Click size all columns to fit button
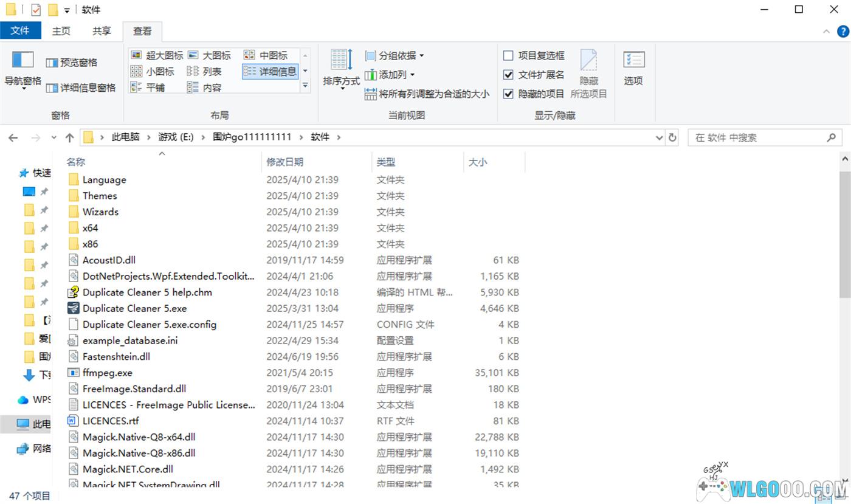This screenshot has width=851, height=504. point(427,94)
